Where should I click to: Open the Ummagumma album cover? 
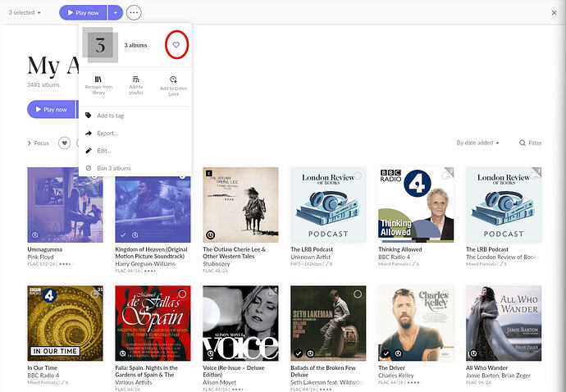point(65,205)
